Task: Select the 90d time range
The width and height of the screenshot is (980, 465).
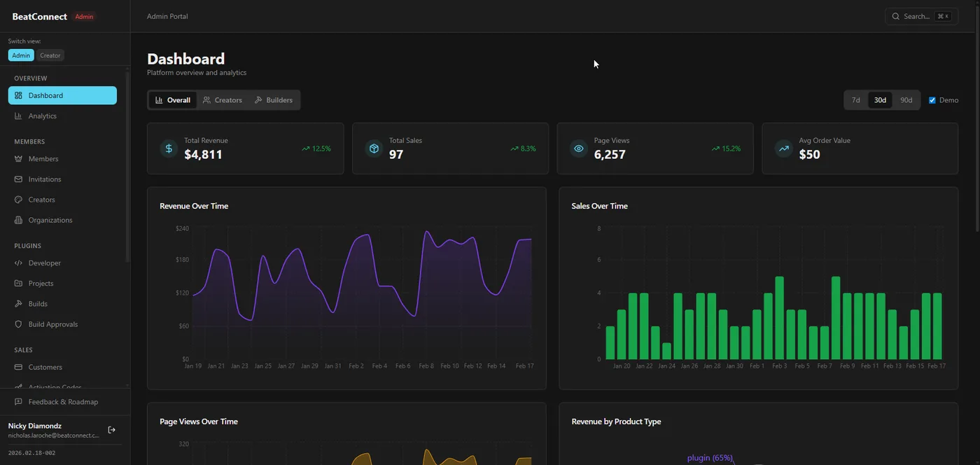Action: [906, 99]
